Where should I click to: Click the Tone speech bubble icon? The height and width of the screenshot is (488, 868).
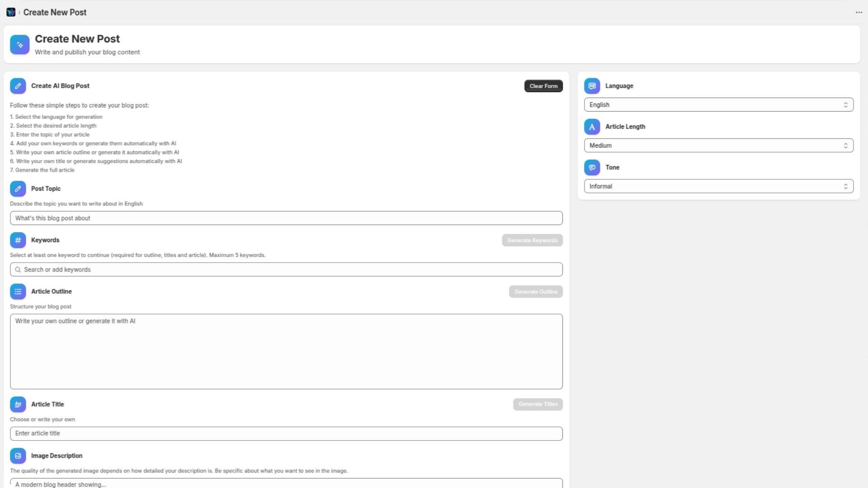[592, 167]
